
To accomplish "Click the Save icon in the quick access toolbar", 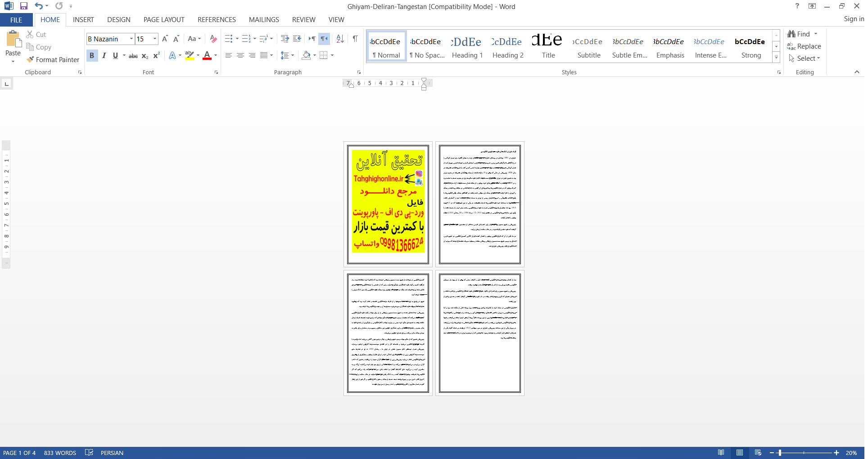I will coord(24,6).
